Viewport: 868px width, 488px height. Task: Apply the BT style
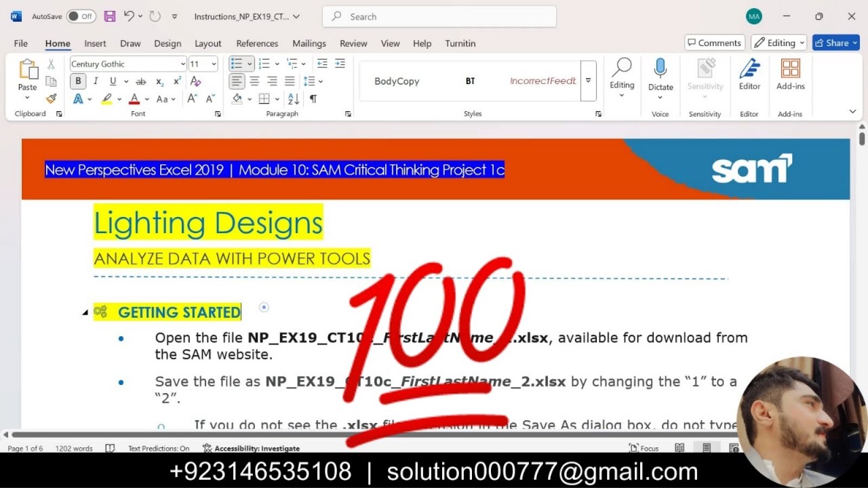pos(470,81)
